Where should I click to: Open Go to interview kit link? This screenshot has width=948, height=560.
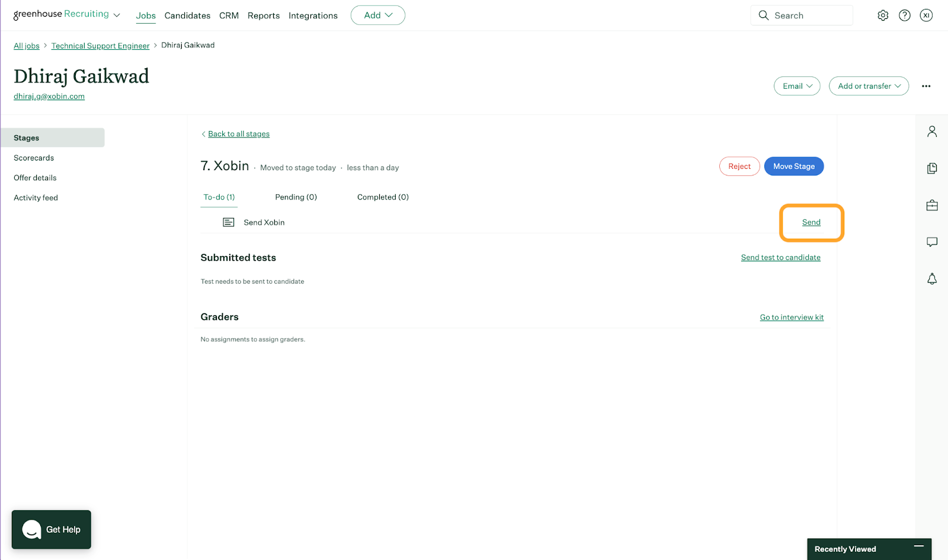click(x=792, y=317)
